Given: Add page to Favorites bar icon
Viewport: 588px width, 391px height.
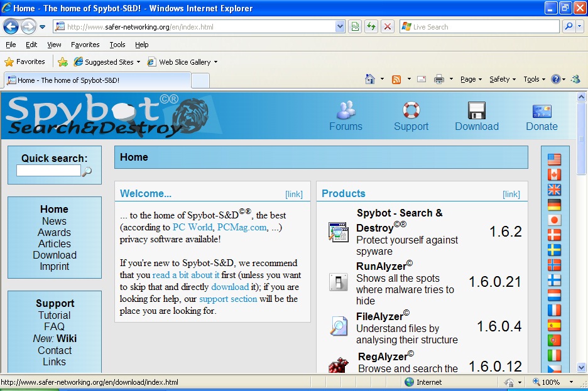Looking at the screenshot, I should [x=63, y=62].
